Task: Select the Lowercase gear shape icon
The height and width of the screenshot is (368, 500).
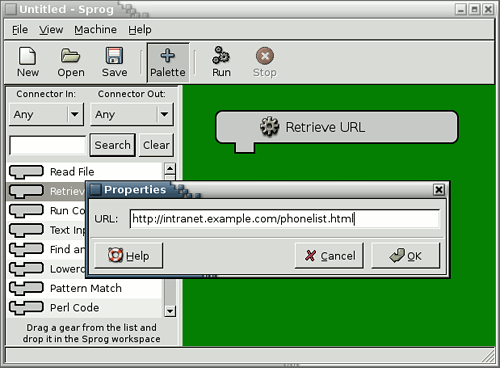Action: pos(26,269)
